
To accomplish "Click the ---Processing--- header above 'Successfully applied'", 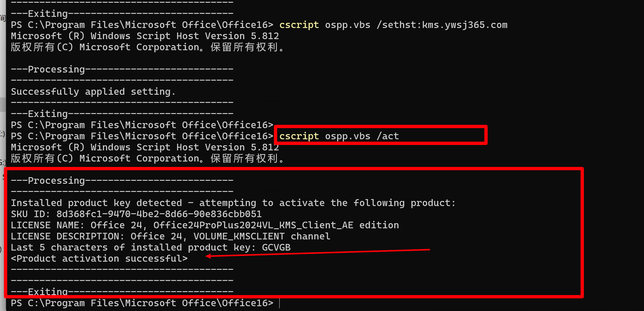I will (x=122, y=69).
